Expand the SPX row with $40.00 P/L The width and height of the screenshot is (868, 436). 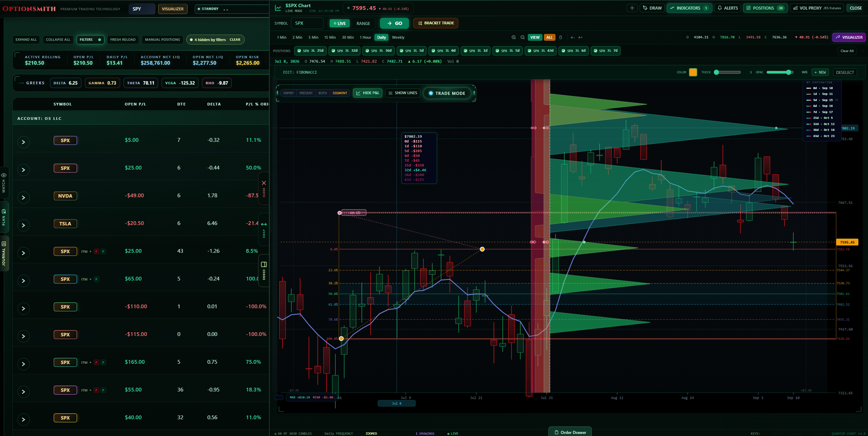coord(23,420)
